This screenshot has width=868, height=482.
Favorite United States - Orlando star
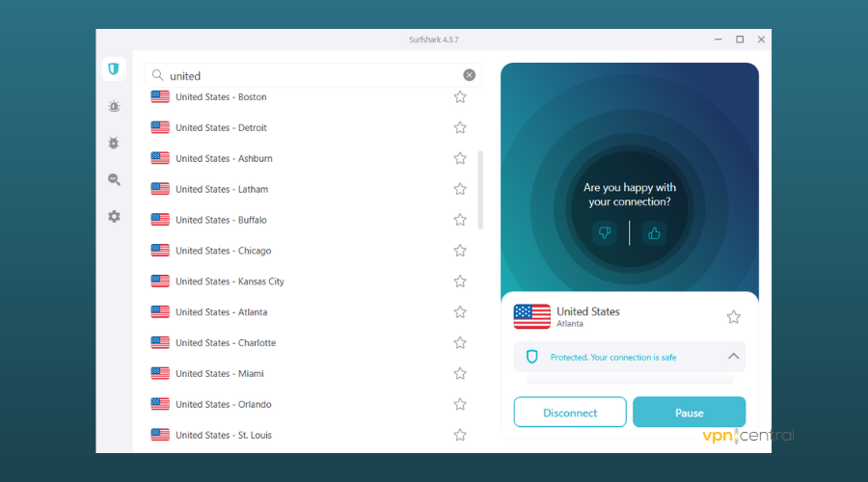pos(460,404)
